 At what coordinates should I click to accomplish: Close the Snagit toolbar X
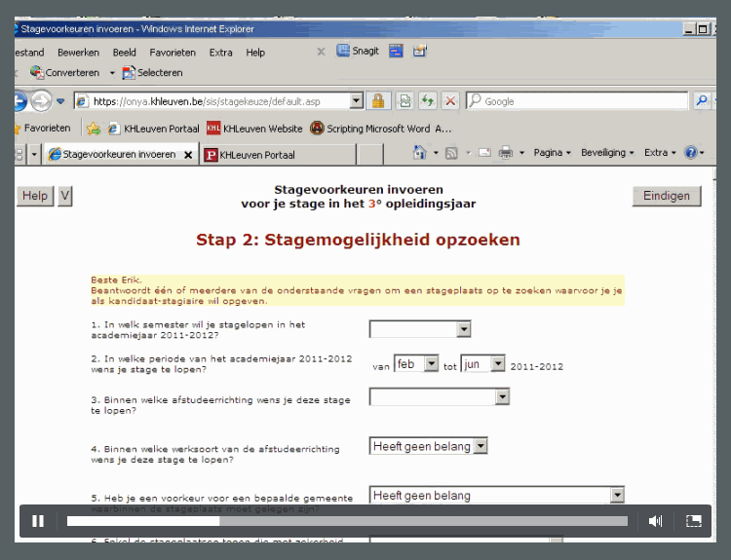[x=321, y=52]
